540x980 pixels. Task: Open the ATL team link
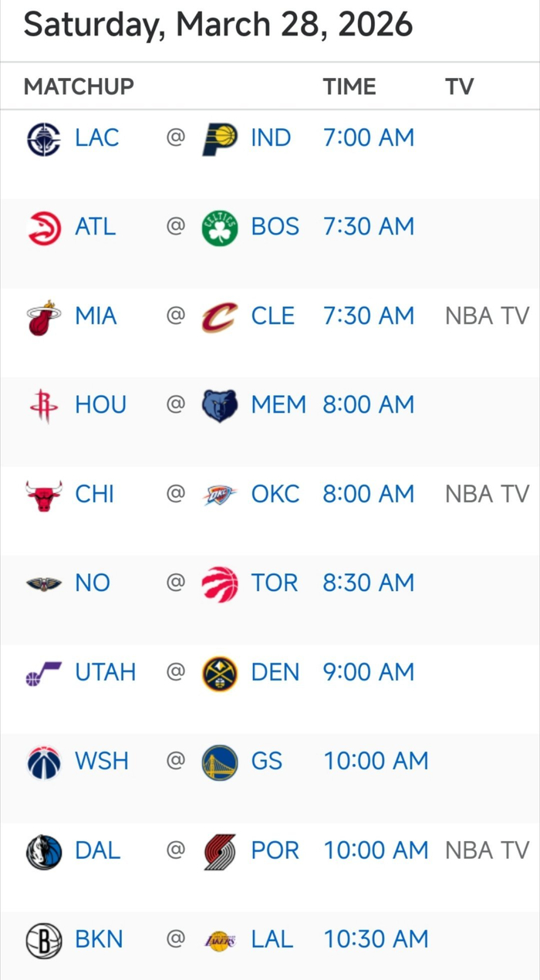[95, 227]
